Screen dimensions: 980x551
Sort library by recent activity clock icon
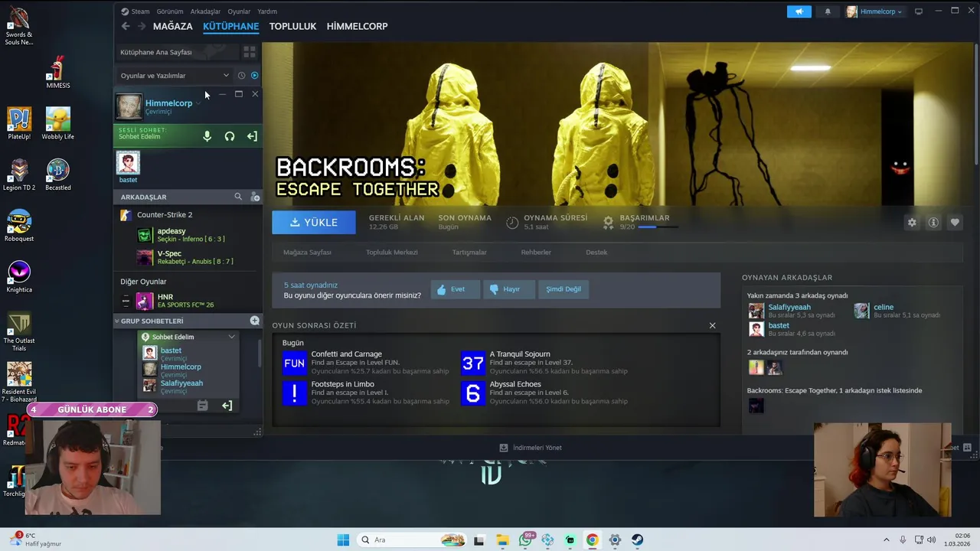pos(241,76)
